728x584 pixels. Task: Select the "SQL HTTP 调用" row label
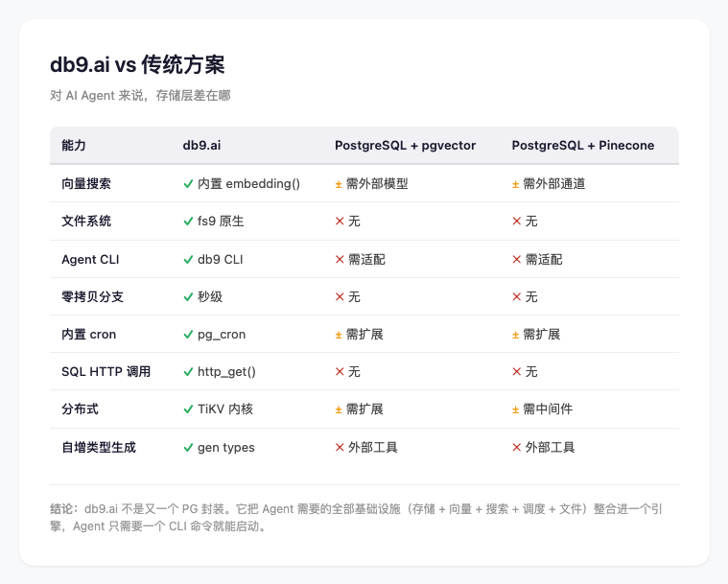[106, 372]
